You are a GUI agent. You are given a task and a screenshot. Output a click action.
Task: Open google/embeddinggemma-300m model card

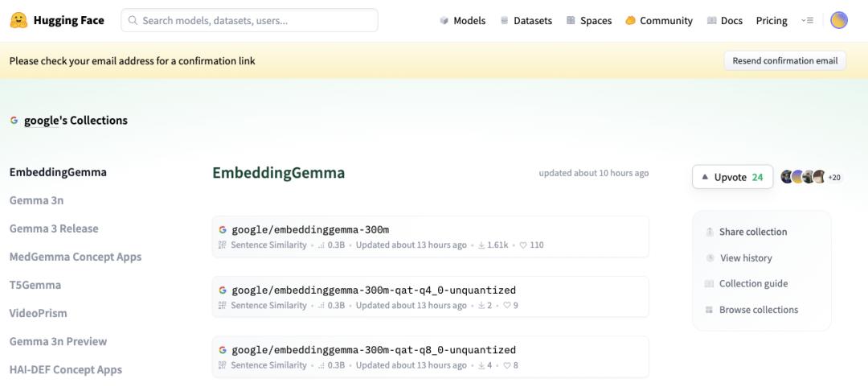coord(310,229)
